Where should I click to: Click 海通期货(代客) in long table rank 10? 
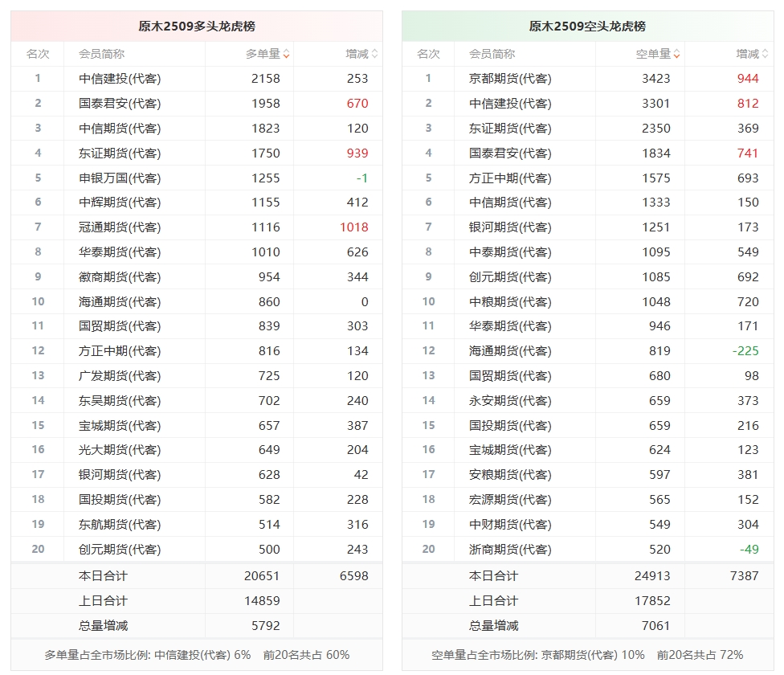click(120, 302)
